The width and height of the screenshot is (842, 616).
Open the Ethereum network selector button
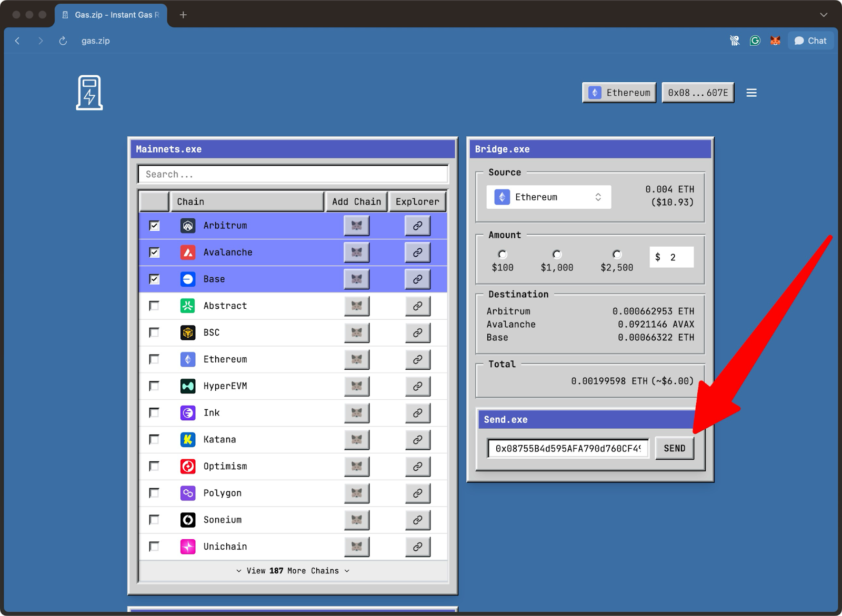tap(619, 93)
